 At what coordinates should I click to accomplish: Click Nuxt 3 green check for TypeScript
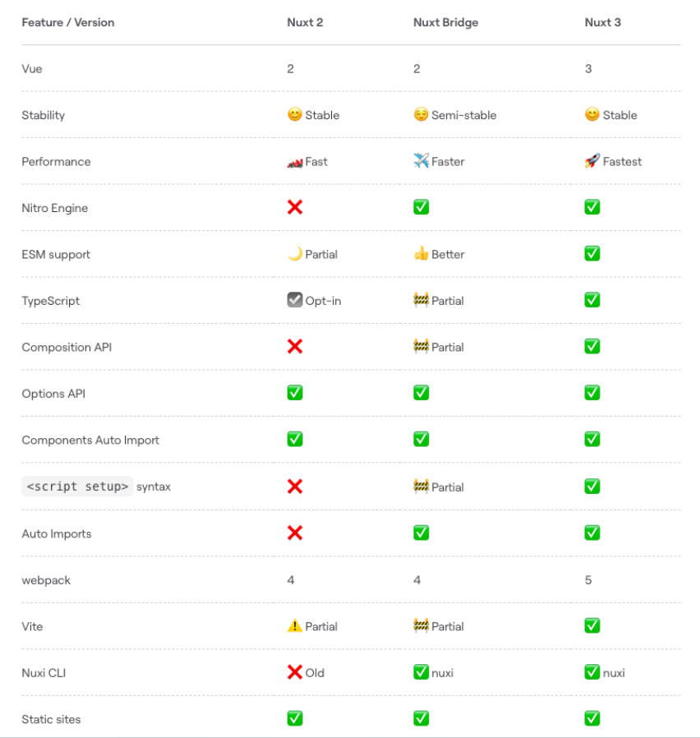(592, 301)
